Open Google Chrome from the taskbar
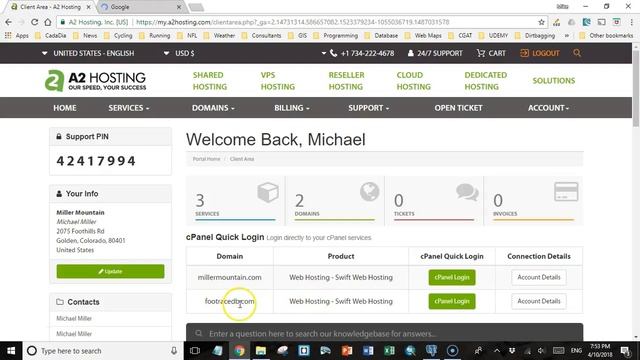Viewport: 640px width, 360px height. pos(240,351)
